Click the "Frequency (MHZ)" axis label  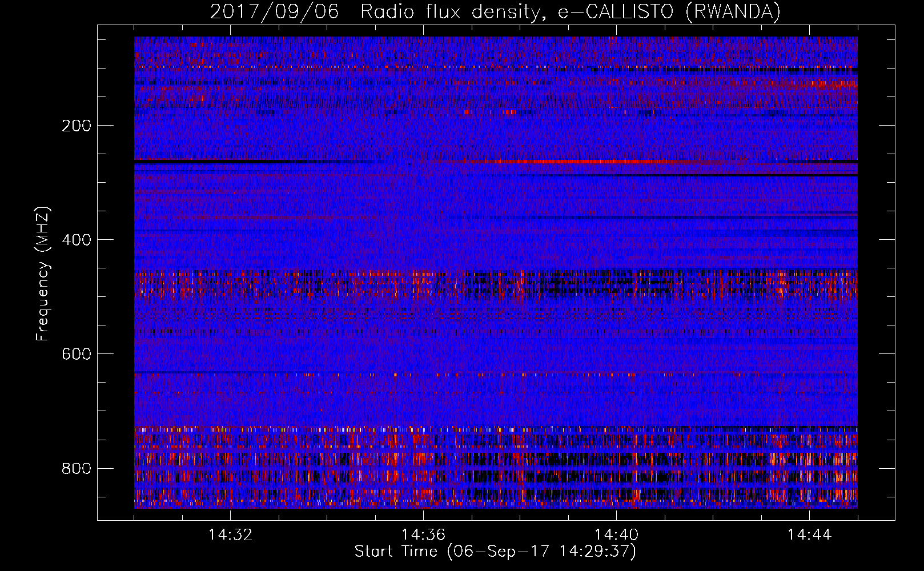[43, 274]
